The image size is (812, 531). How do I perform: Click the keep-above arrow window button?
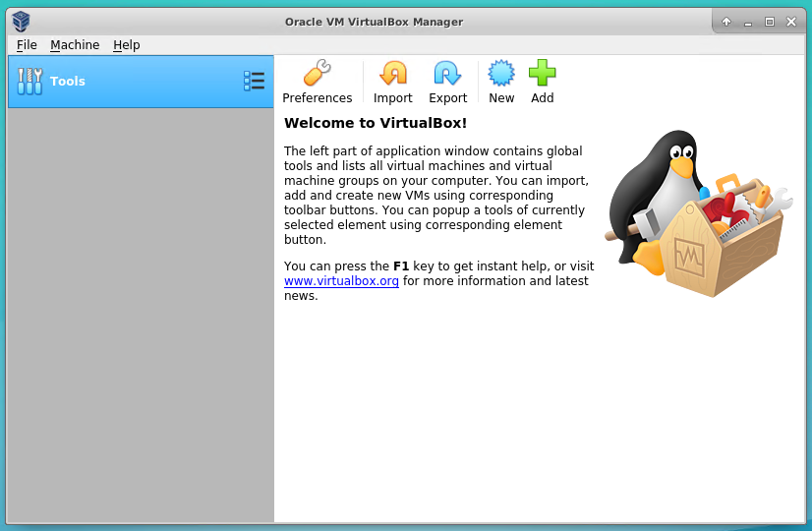tap(726, 22)
